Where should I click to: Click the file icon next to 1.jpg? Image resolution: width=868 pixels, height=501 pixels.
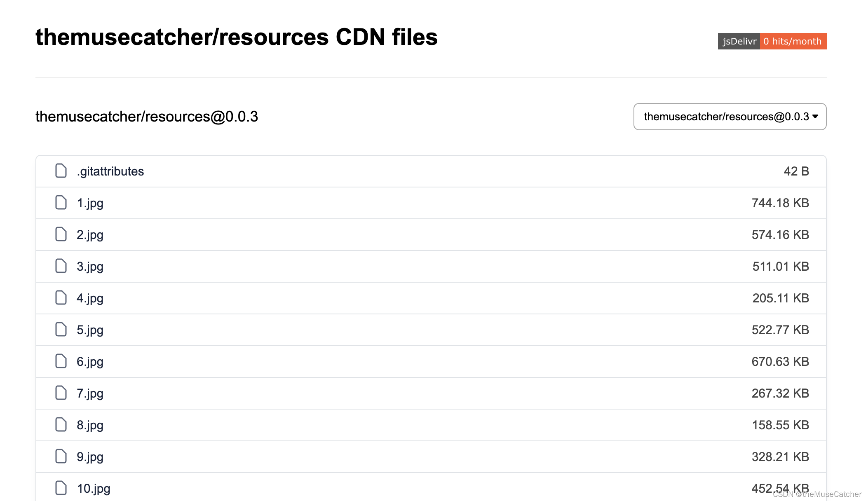pyautogui.click(x=61, y=203)
